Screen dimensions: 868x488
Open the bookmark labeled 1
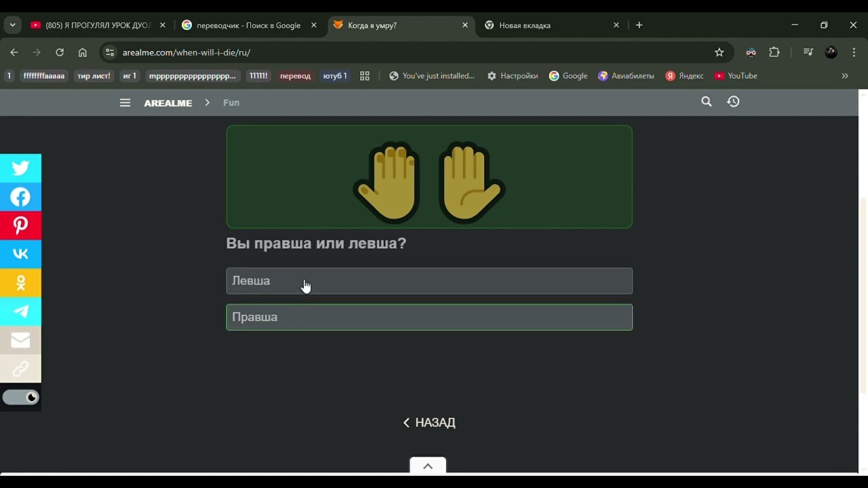9,76
